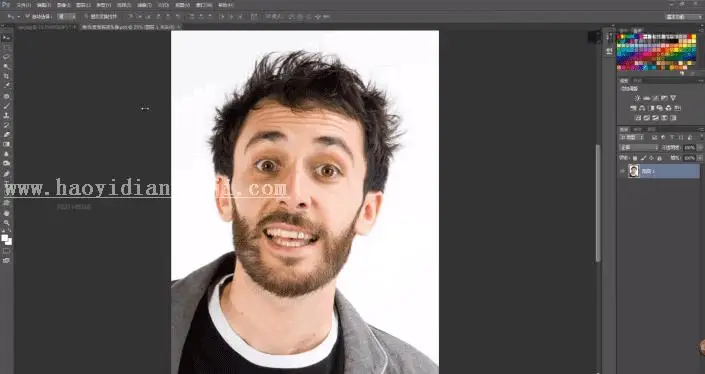Select the Lasso tool
This screenshot has width=705, height=374.
pos(6,57)
